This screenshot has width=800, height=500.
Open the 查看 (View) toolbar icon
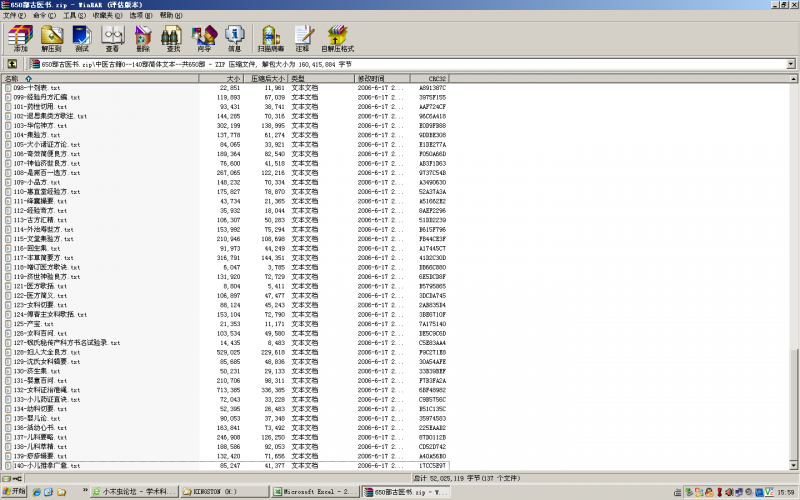(x=112, y=39)
